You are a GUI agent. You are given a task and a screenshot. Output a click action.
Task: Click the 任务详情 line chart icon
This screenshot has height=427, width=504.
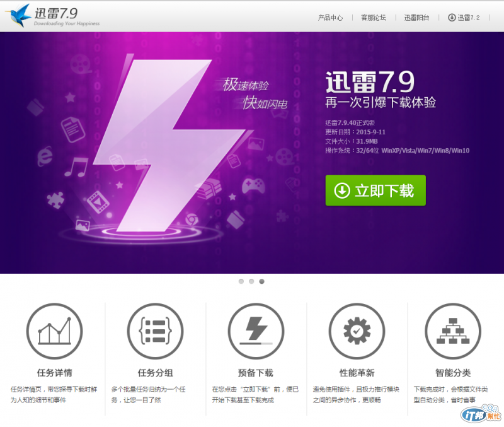click(54, 331)
